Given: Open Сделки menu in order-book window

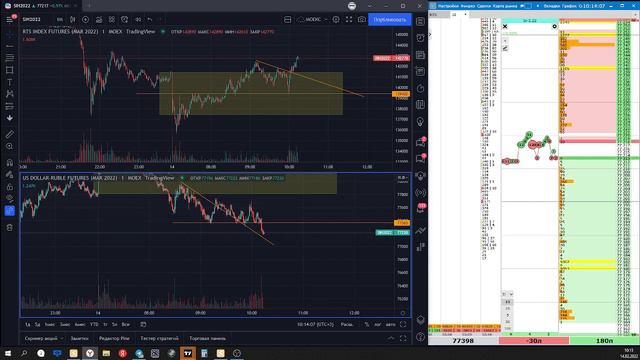Looking at the screenshot, I should 484,6.
